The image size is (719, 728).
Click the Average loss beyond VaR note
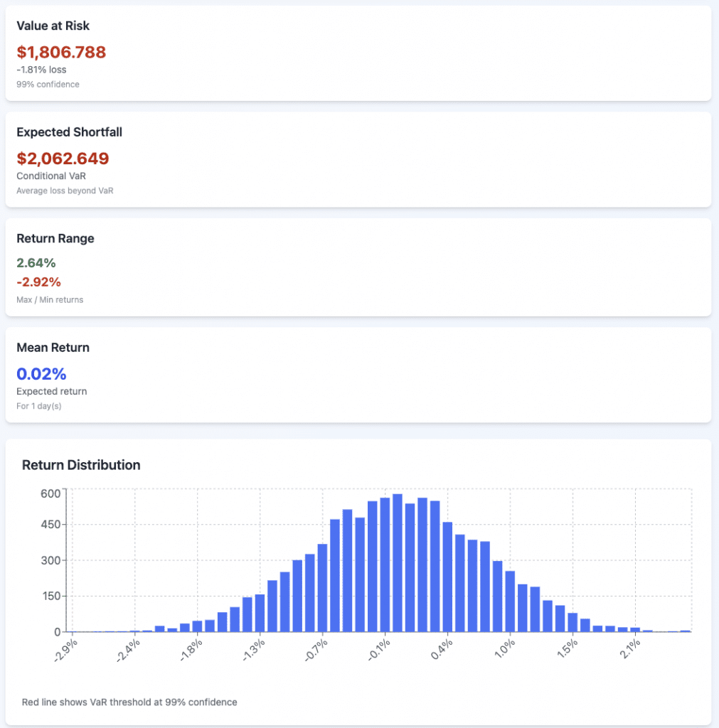(x=65, y=191)
